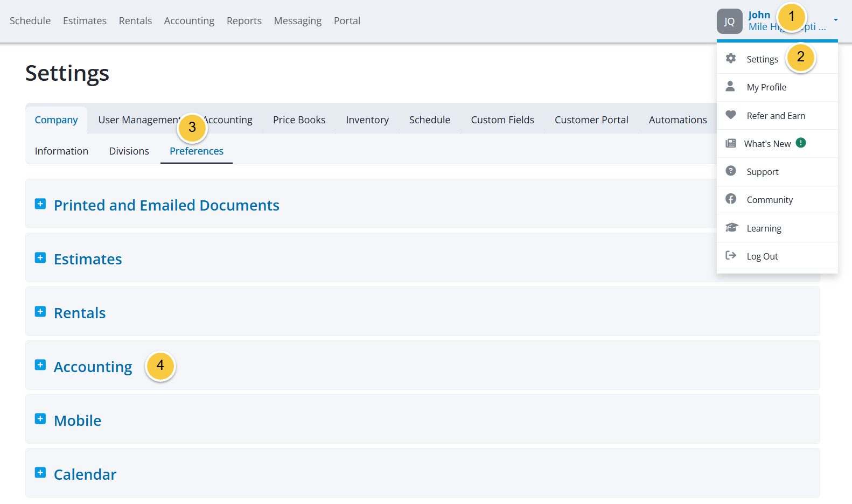Viewport: 852px width, 504px height.
Task: Choose Settings from the user menu
Action: click(x=777, y=59)
